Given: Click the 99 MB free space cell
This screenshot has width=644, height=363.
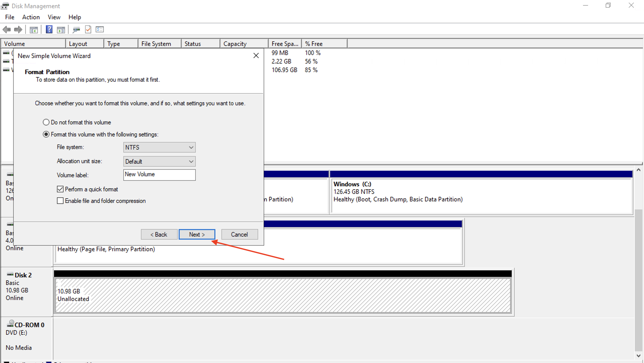Looking at the screenshot, I should point(280,53).
